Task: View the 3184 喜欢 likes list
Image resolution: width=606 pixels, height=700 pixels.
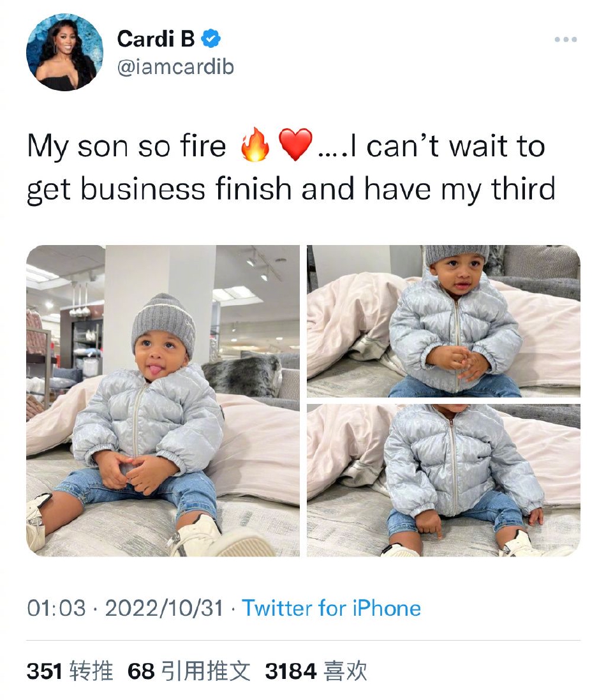Action: (x=316, y=671)
